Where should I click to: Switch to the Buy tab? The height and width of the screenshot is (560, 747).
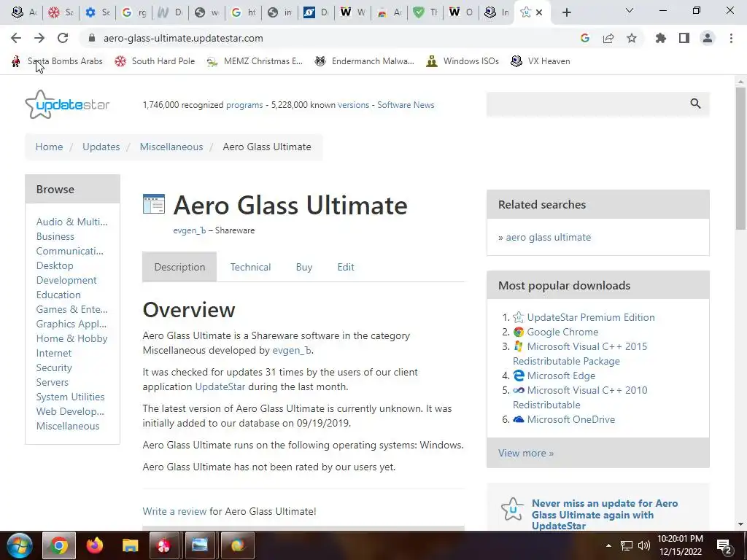point(304,267)
